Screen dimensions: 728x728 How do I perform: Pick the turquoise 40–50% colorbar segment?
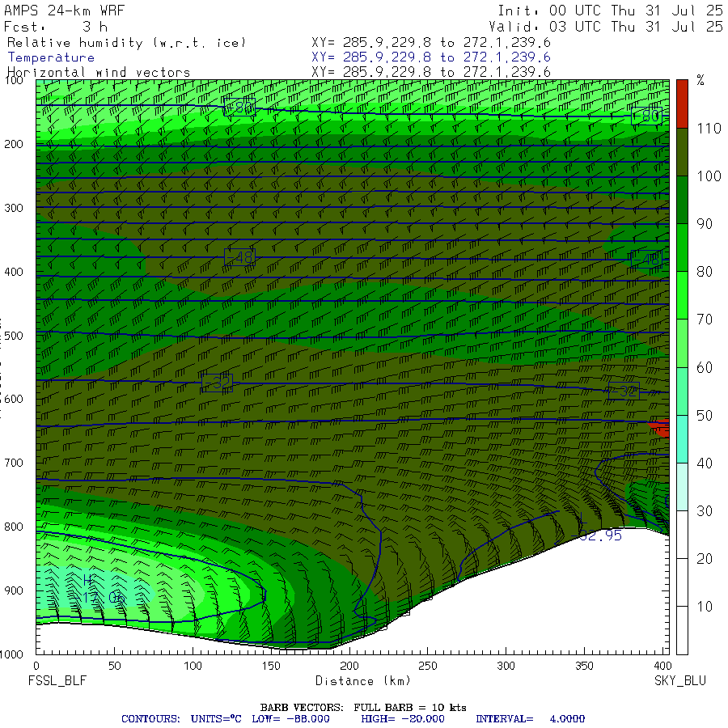tap(682, 438)
